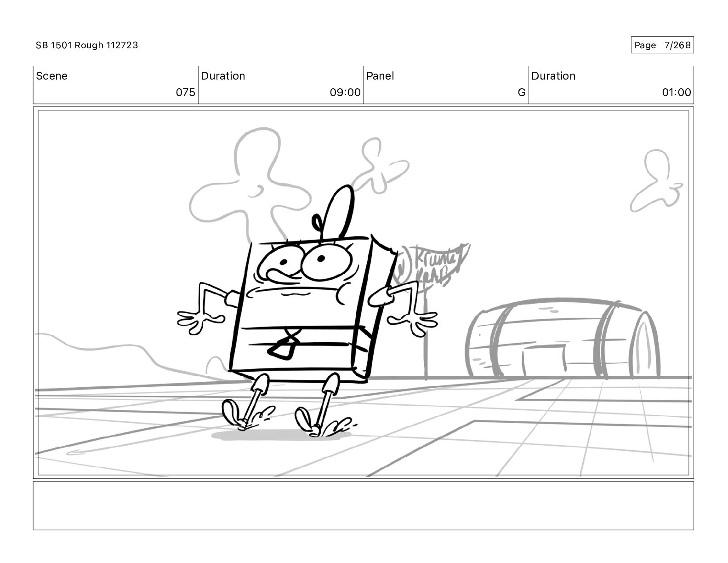Viewport: 728px width, 563px height.
Task: Click the panel duration value '01:00'
Action: (677, 92)
